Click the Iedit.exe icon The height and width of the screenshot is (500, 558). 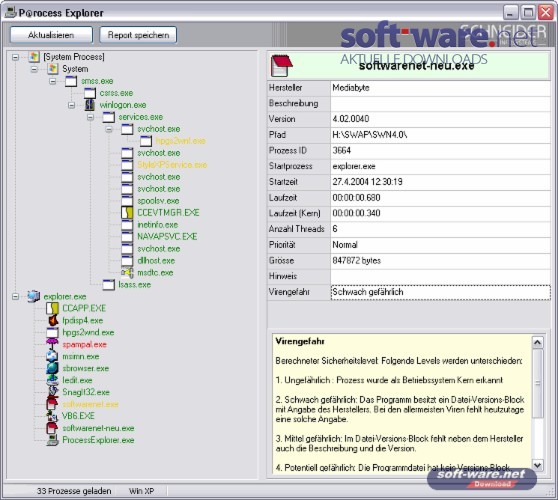coord(52,380)
